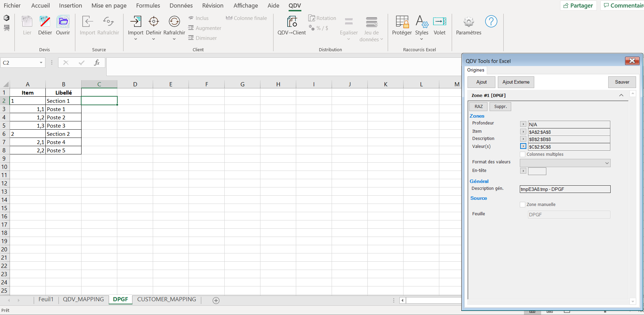Click the Sauver button

[622, 82]
